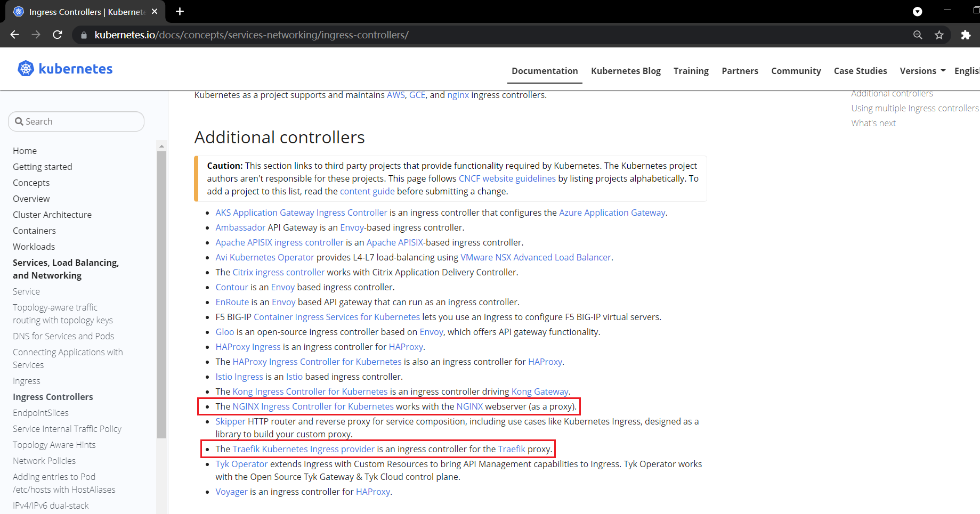This screenshot has width=980, height=514.
Task: Select Ingress Controllers in the sidebar
Action: pyautogui.click(x=53, y=397)
